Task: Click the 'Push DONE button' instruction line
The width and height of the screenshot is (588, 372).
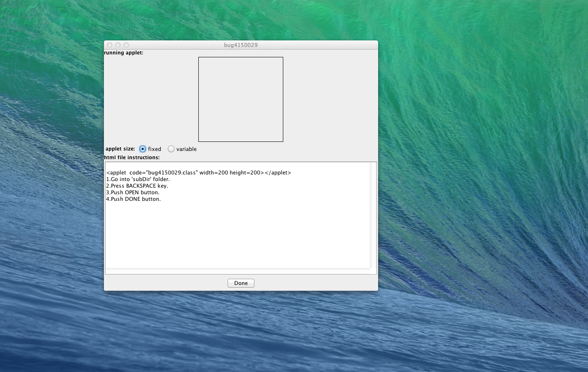Action: (134, 199)
